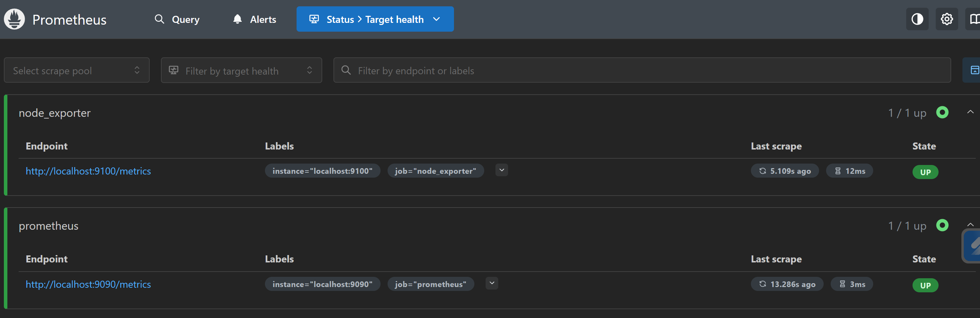Focus the Filter by endpoint or labels field

coord(642,70)
